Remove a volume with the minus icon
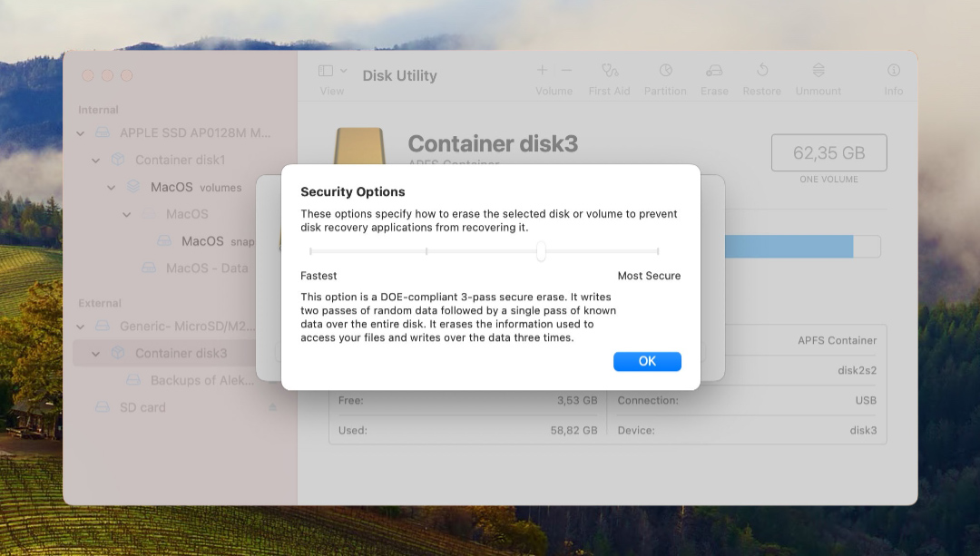 [565, 69]
